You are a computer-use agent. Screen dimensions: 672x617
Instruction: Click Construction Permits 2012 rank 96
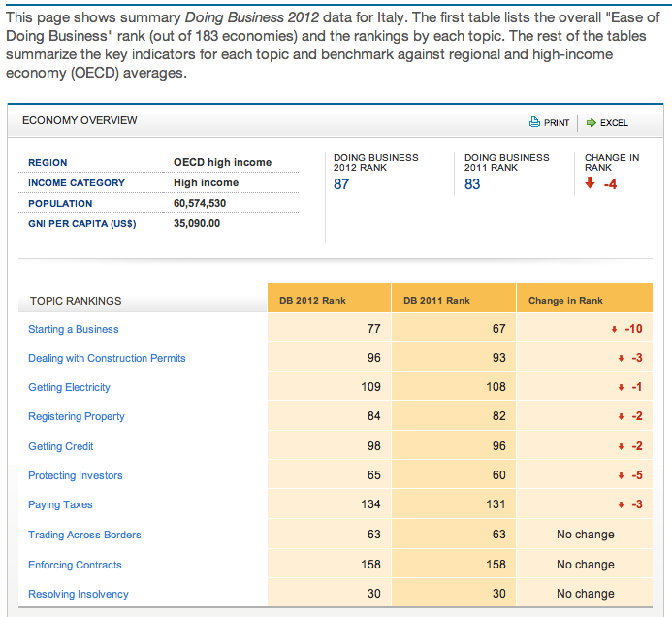pyautogui.click(x=373, y=358)
